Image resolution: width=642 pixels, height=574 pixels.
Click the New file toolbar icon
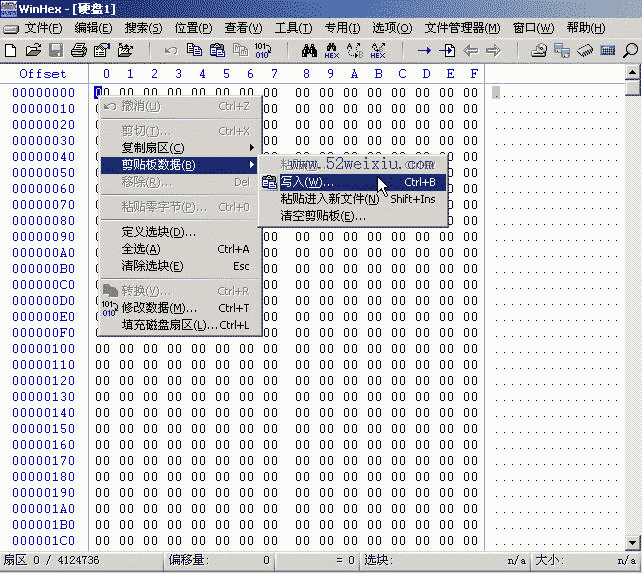(11, 51)
